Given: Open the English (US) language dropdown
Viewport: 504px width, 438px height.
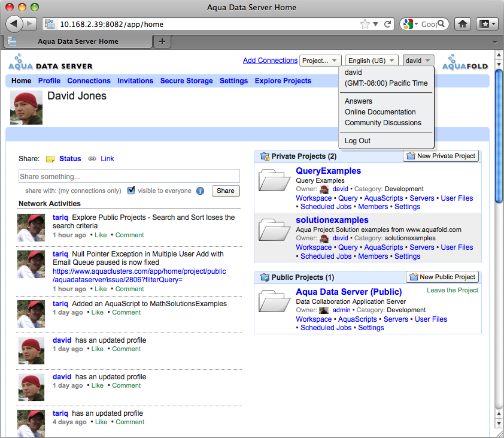Looking at the screenshot, I should tap(372, 61).
